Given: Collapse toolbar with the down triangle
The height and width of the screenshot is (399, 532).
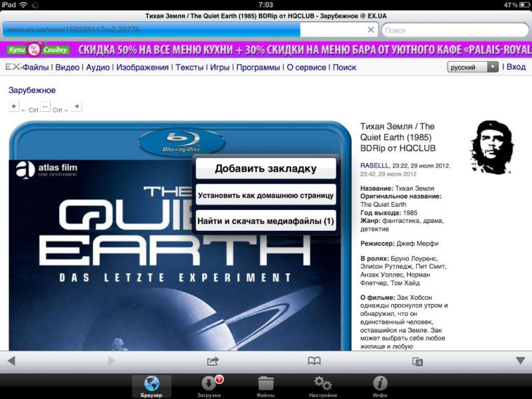Looking at the screenshot, I should click(x=520, y=360).
